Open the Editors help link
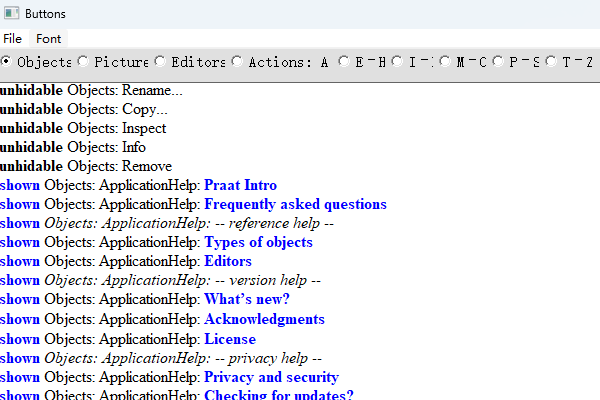Image resolution: width=600 pixels, height=400 pixels. (x=228, y=261)
